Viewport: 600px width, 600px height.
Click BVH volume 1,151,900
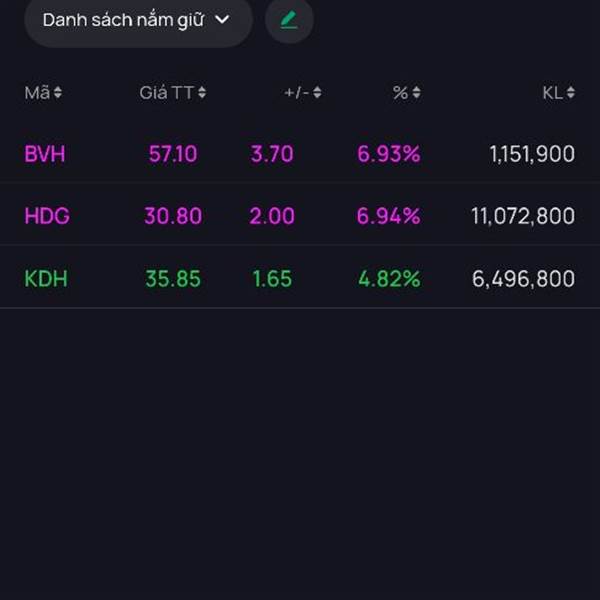click(x=532, y=154)
